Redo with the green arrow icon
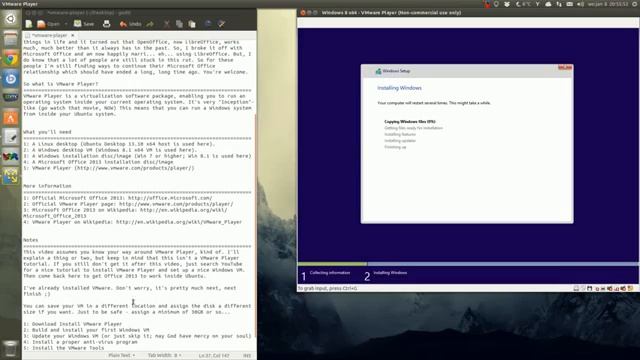The width and height of the screenshot is (640, 360). pos(150,24)
